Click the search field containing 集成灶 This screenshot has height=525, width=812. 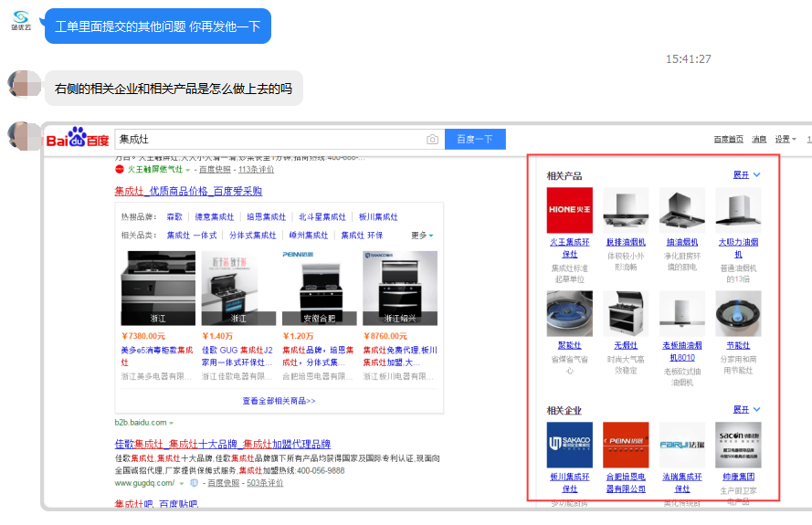click(x=269, y=140)
